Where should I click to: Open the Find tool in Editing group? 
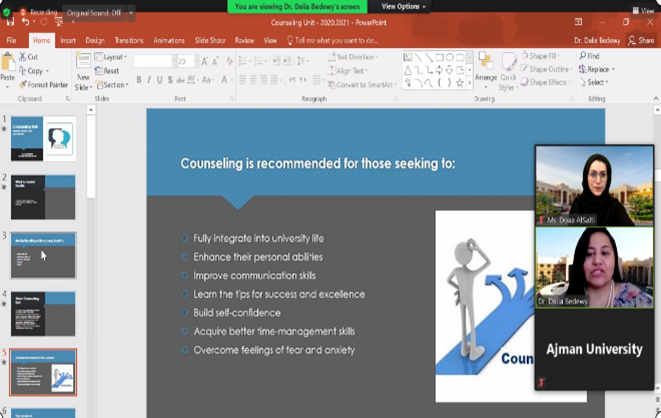[x=589, y=56]
